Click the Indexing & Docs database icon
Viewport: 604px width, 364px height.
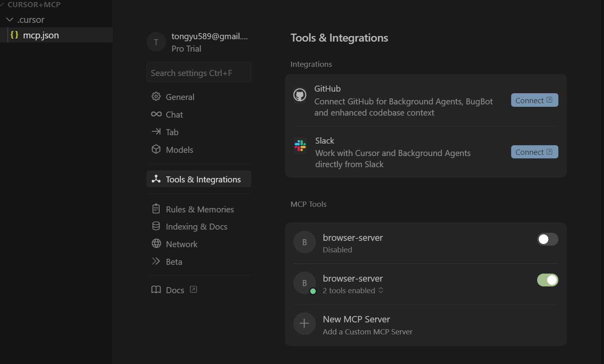click(156, 226)
